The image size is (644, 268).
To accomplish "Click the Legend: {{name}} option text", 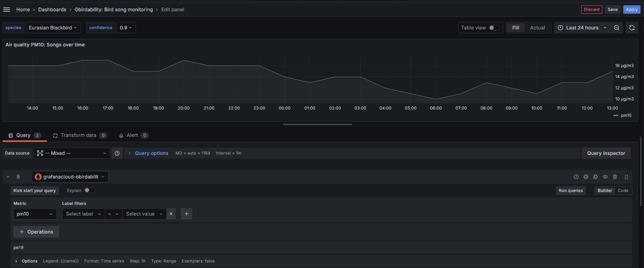I will (x=61, y=261).
